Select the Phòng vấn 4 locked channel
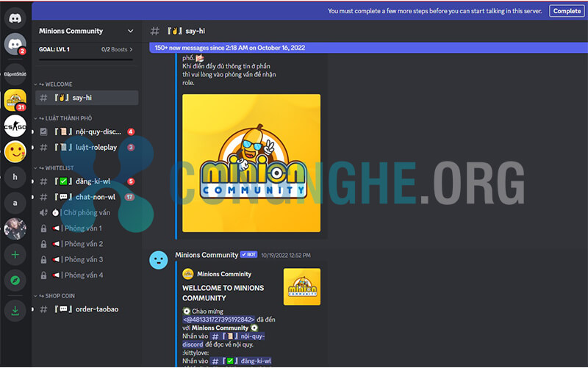588x368 pixels. click(87, 275)
